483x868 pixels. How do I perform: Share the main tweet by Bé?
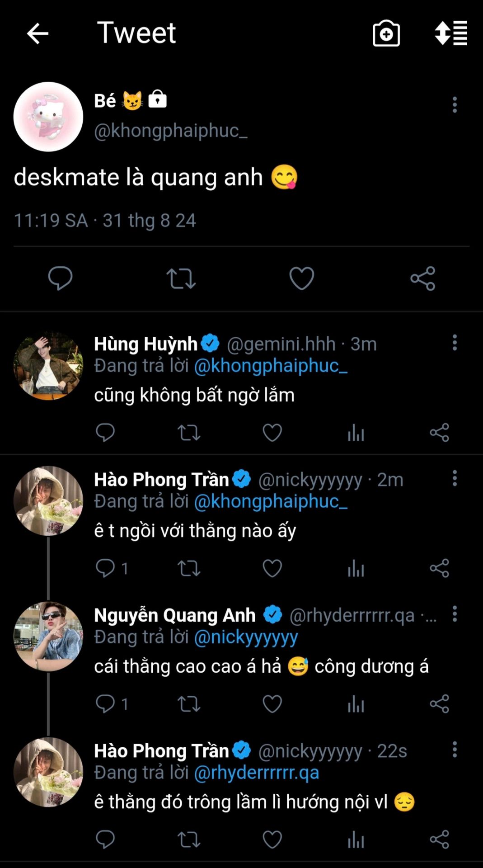pos(422,278)
